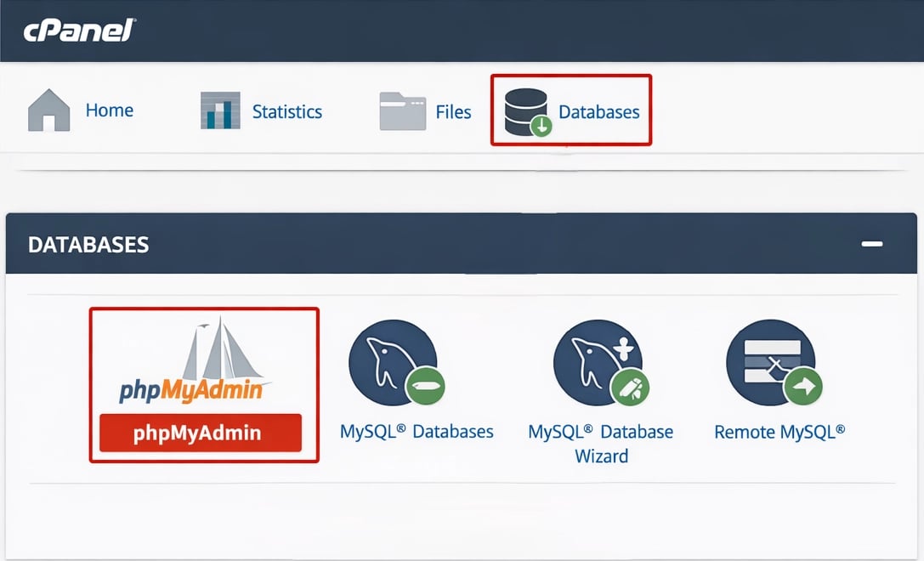924x561 pixels.
Task: Click the MySQL® Database Wizard label
Action: tap(600, 443)
